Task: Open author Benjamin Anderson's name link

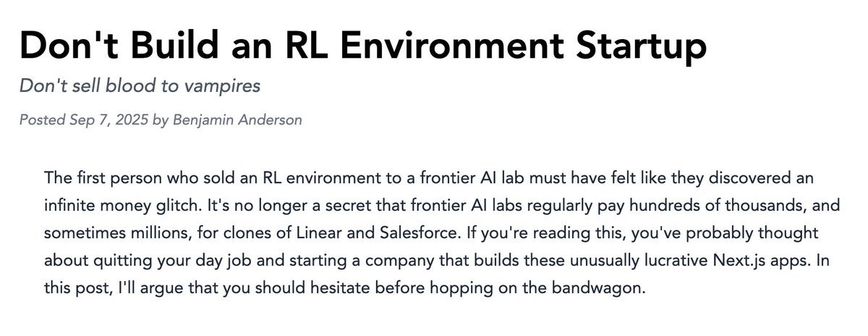Action: [237, 119]
